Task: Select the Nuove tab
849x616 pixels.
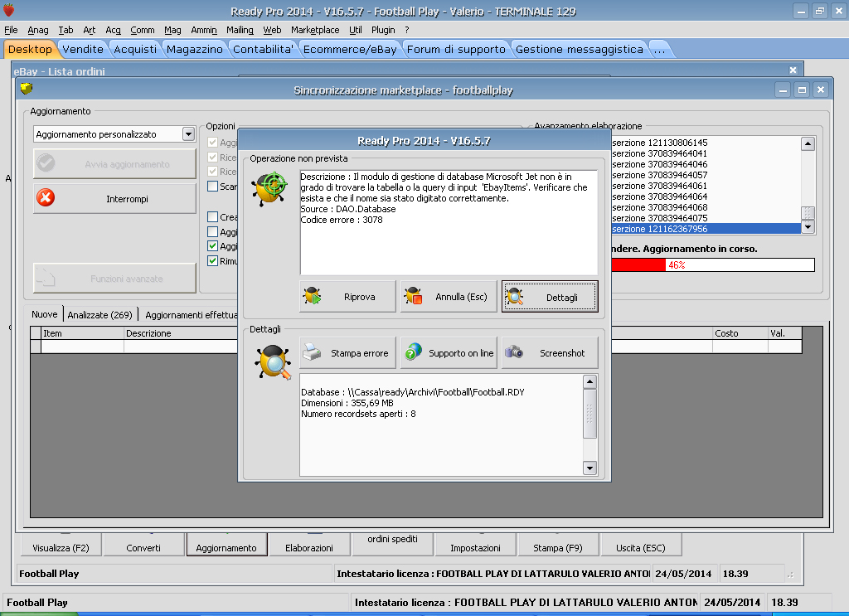Action: (45, 314)
